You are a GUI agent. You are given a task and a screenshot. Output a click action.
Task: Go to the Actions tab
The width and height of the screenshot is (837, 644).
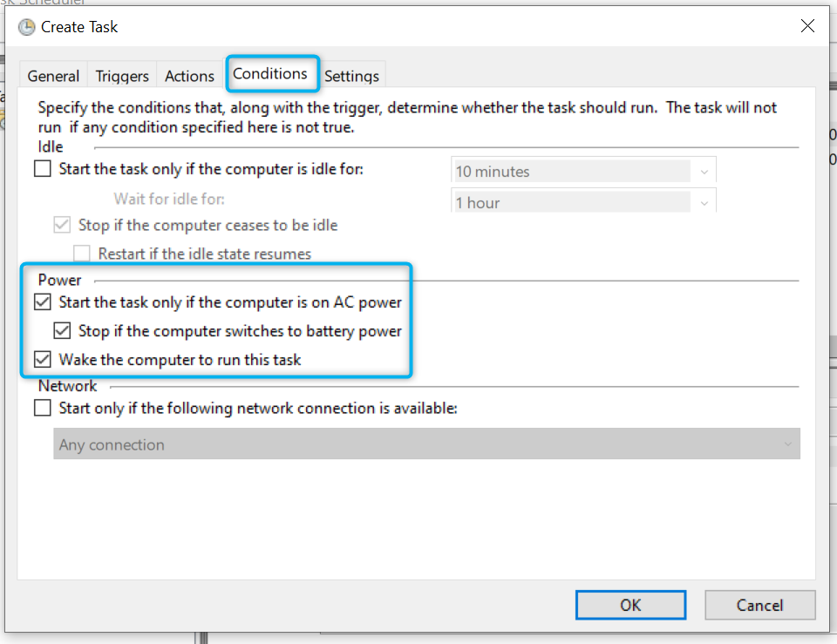[x=189, y=76]
